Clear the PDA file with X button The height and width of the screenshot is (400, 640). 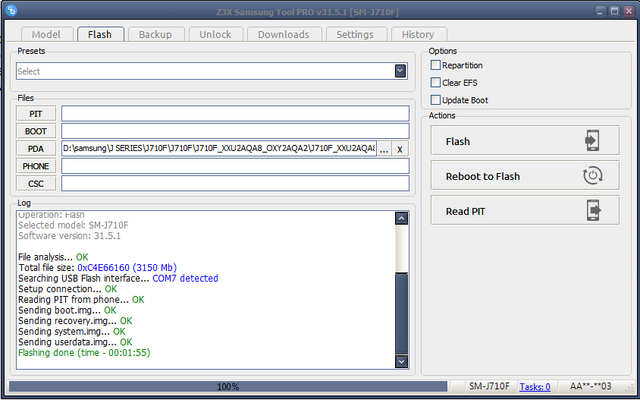click(400, 149)
